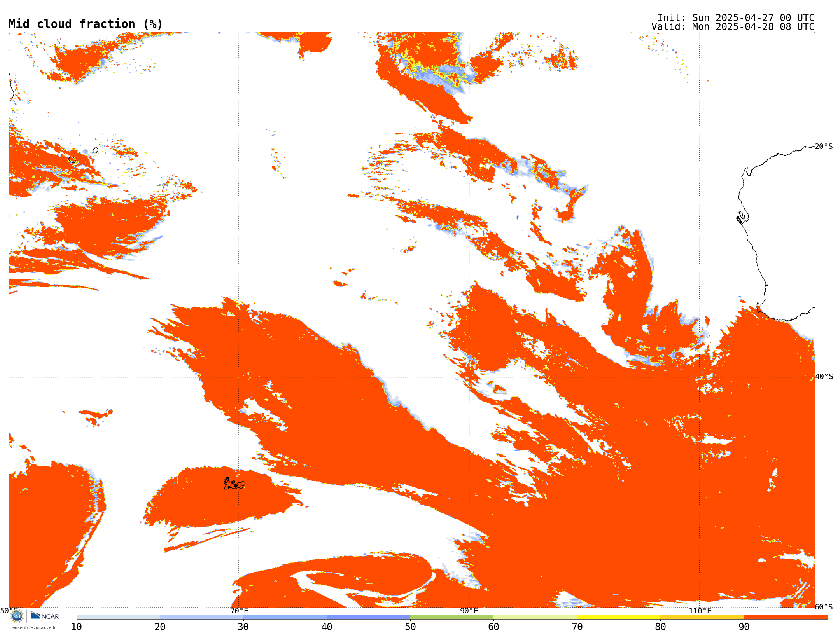This screenshot has width=840, height=632.
Task: Click the colorbar tick label 70
Action: 577,627
